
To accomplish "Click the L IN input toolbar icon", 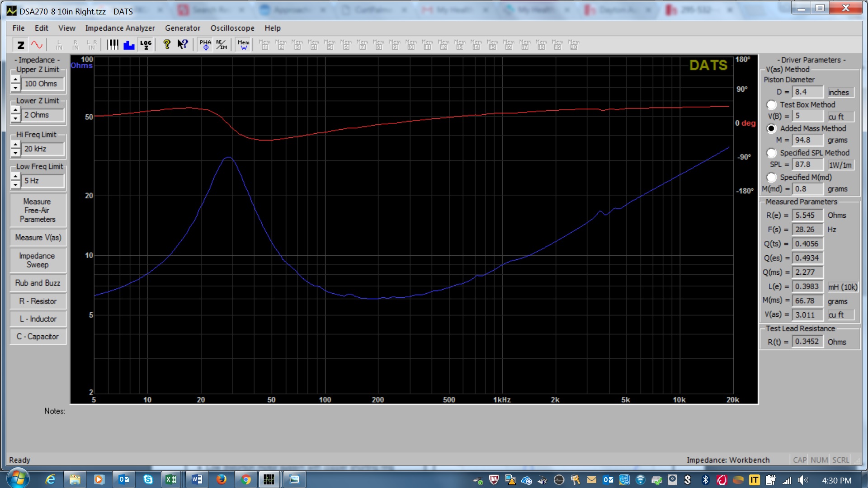I will 59,45.
